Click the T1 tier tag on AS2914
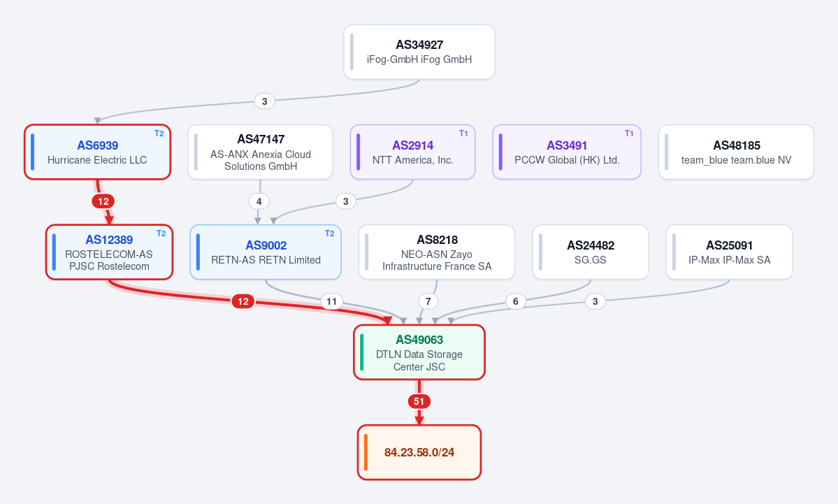This screenshot has height=504, width=838. pos(463,134)
